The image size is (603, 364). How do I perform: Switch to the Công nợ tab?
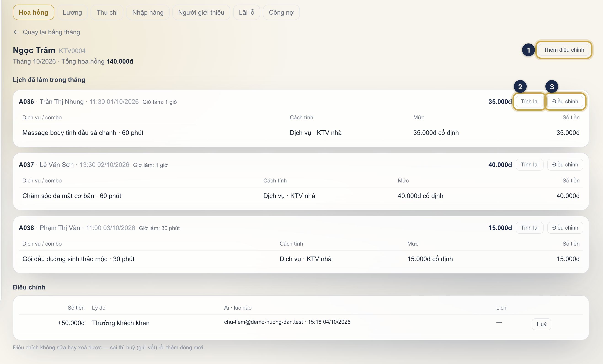pyautogui.click(x=281, y=13)
